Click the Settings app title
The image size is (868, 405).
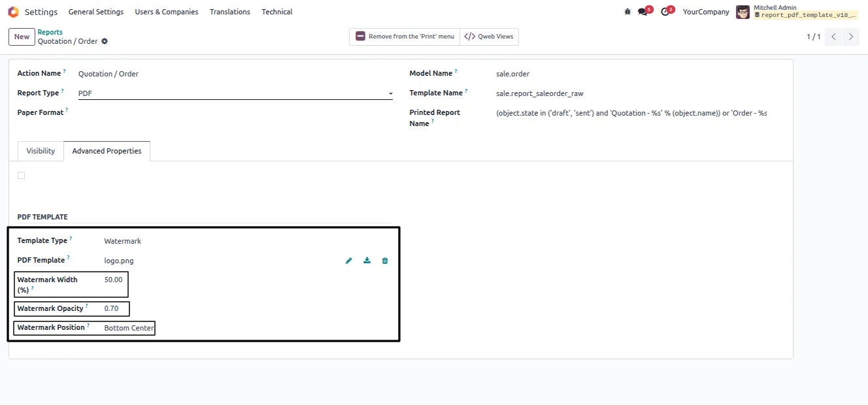click(41, 12)
